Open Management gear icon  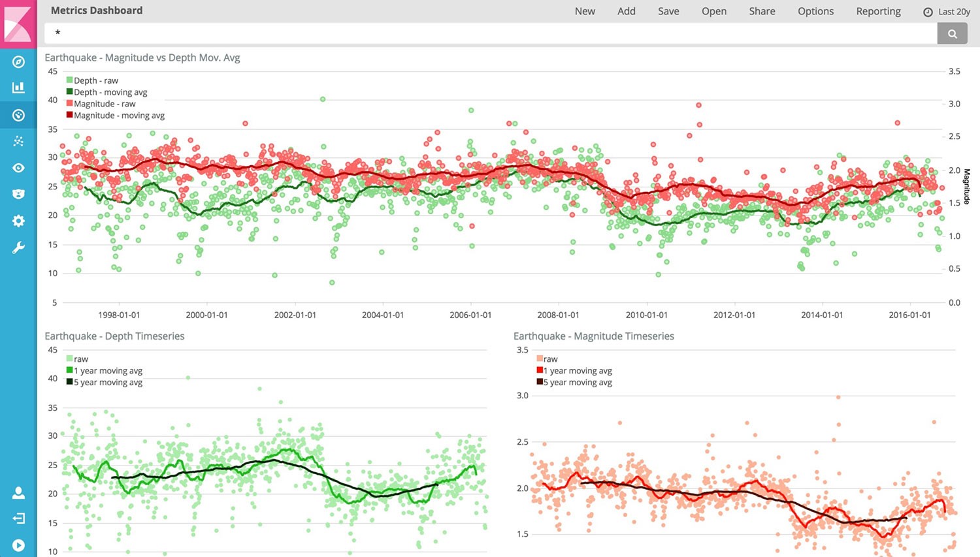tap(18, 221)
